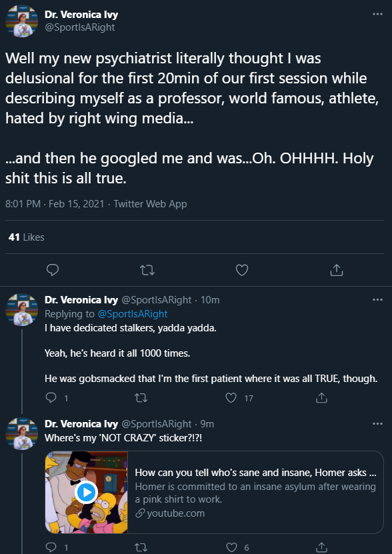
Task: Open Dr. Veronica Ivy's avatar on the main tweet
Action: pyautogui.click(x=21, y=21)
